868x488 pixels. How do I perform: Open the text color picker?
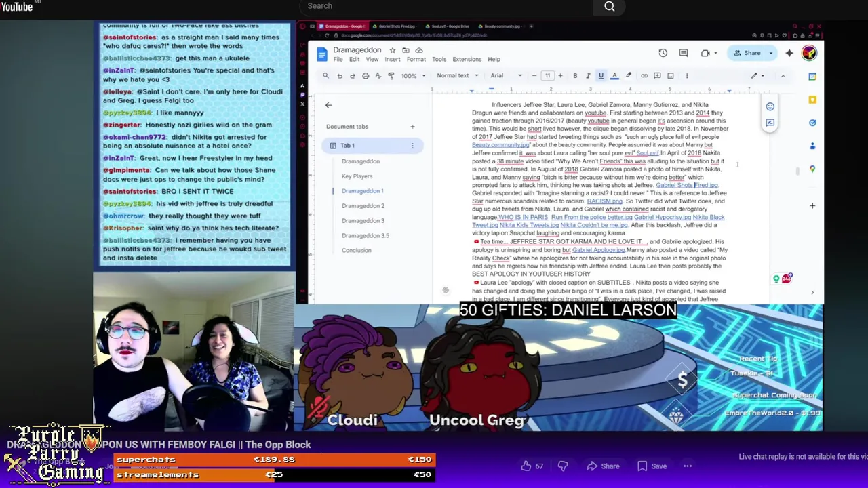click(x=614, y=76)
